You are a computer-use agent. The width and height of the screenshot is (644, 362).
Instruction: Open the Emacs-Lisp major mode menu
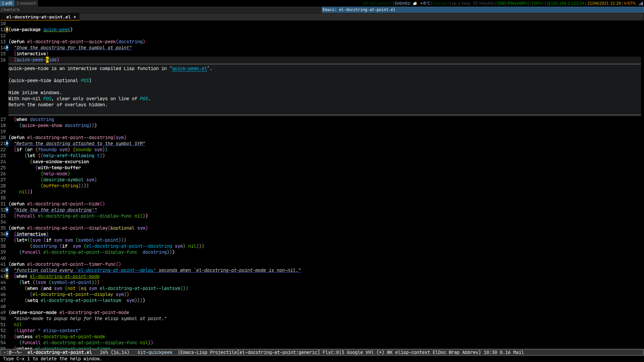click(x=194, y=353)
